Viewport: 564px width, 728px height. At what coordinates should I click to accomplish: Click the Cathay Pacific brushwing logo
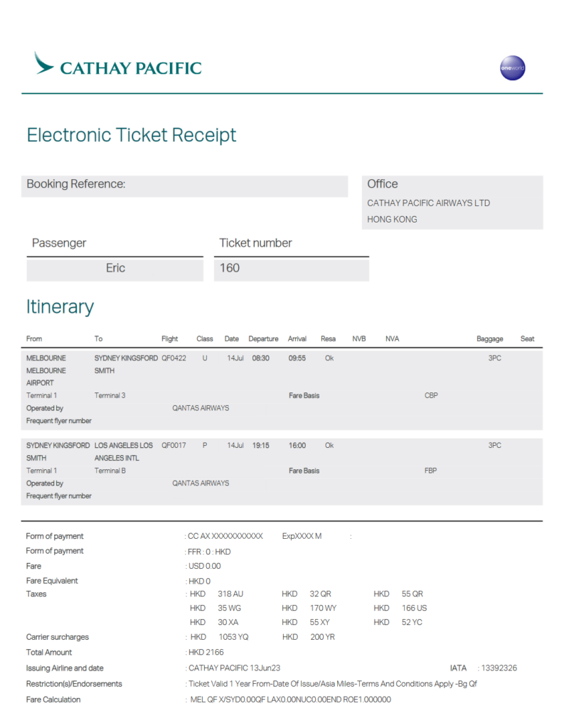click(43, 63)
